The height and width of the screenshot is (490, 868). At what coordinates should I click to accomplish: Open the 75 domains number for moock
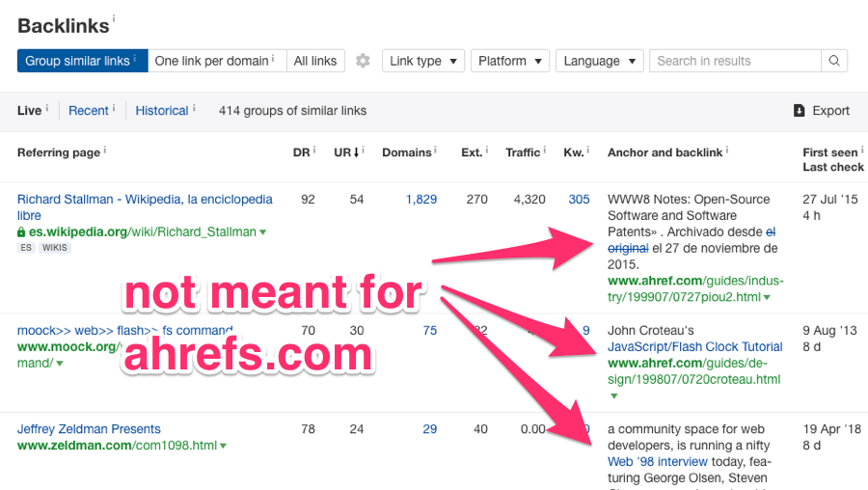point(430,331)
